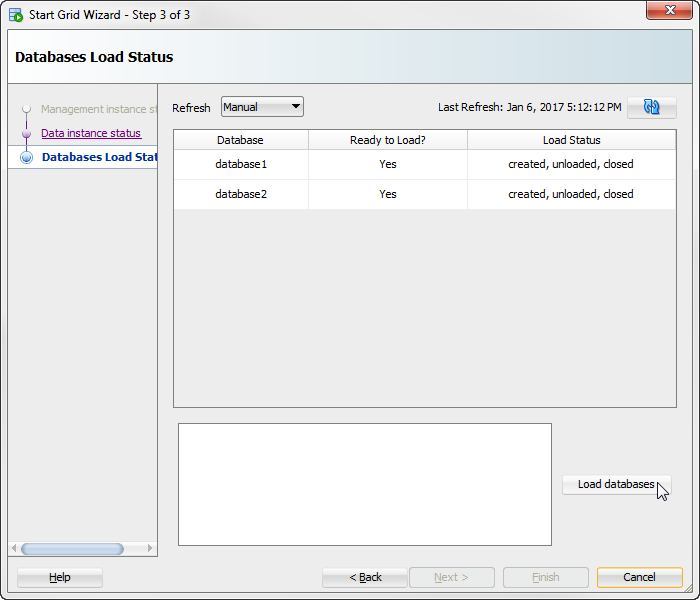Click the Data instance step purple marker
This screenshot has height=600, width=700.
point(26,133)
